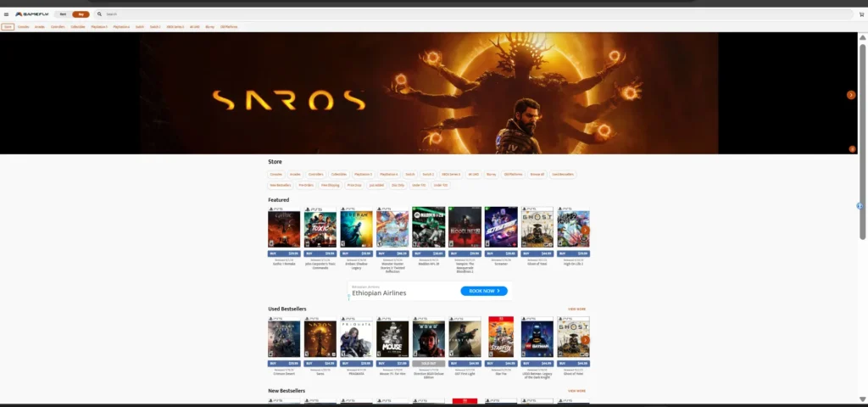The height and width of the screenshot is (407, 868).
Task: Click Sold Out button under Directive 8020
Action: 428,364
